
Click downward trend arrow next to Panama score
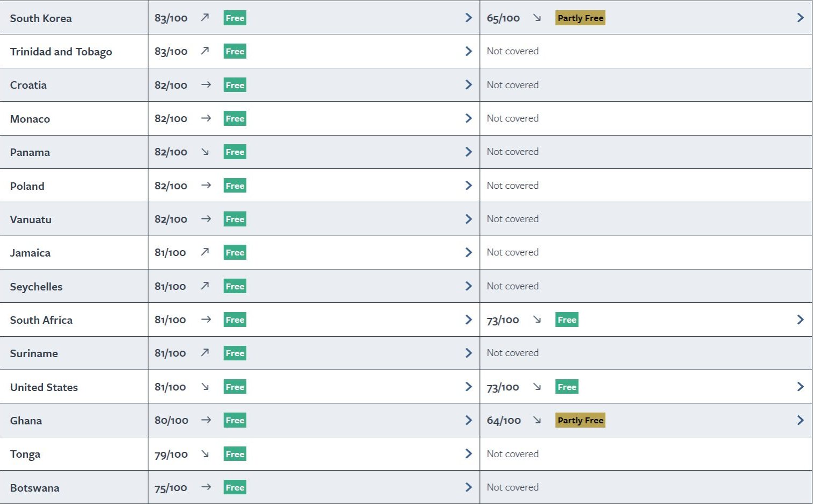pyautogui.click(x=205, y=152)
